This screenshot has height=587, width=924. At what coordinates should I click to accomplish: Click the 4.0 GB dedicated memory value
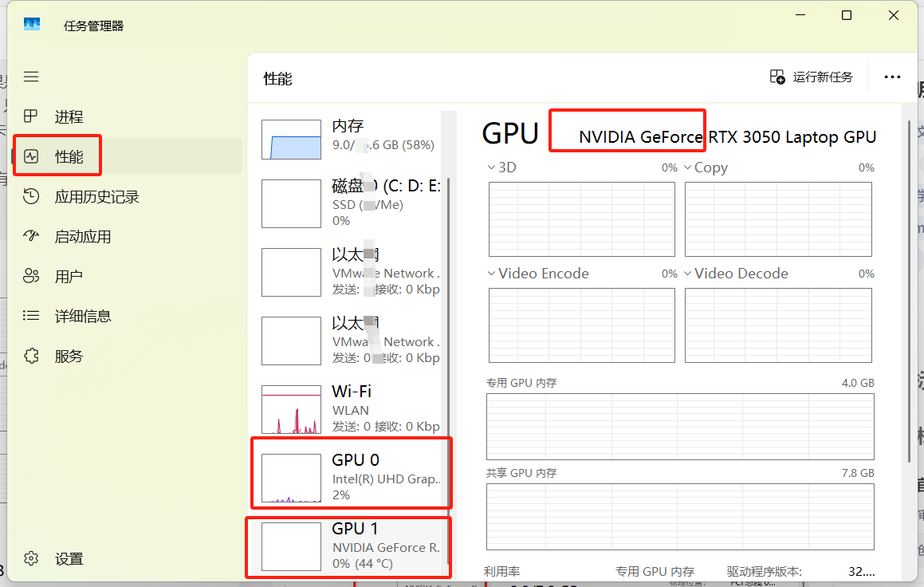tap(858, 383)
